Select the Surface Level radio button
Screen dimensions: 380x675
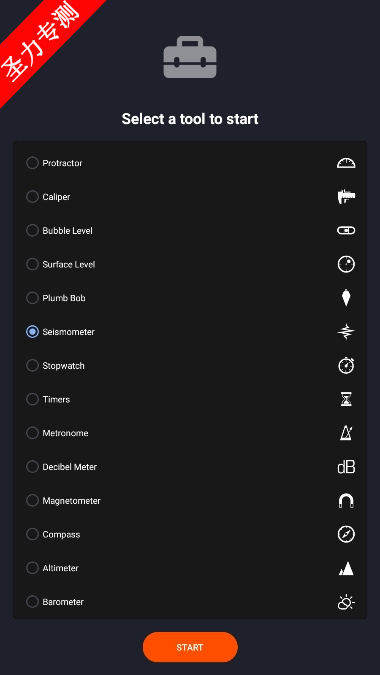[x=32, y=264]
